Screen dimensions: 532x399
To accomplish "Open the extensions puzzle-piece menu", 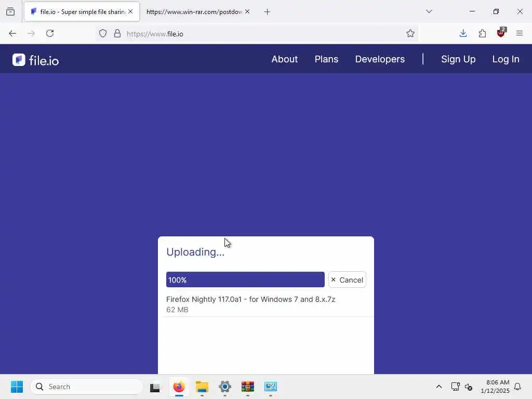I will [482, 33].
